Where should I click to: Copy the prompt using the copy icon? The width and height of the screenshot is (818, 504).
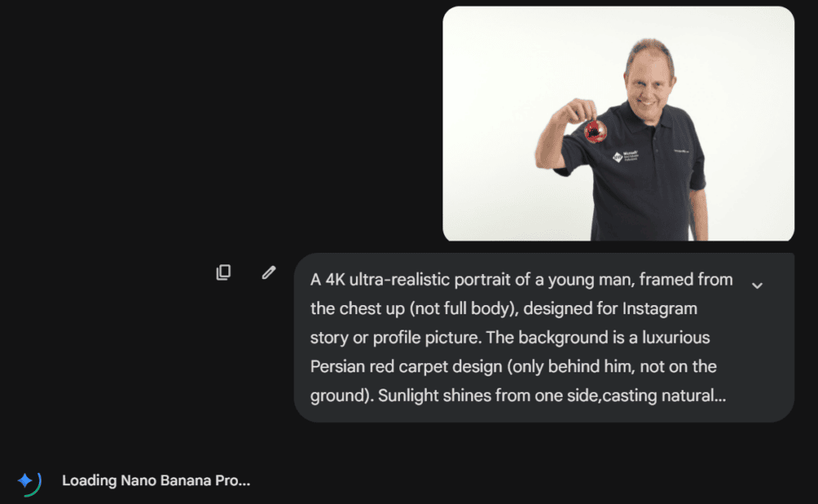[x=223, y=272]
